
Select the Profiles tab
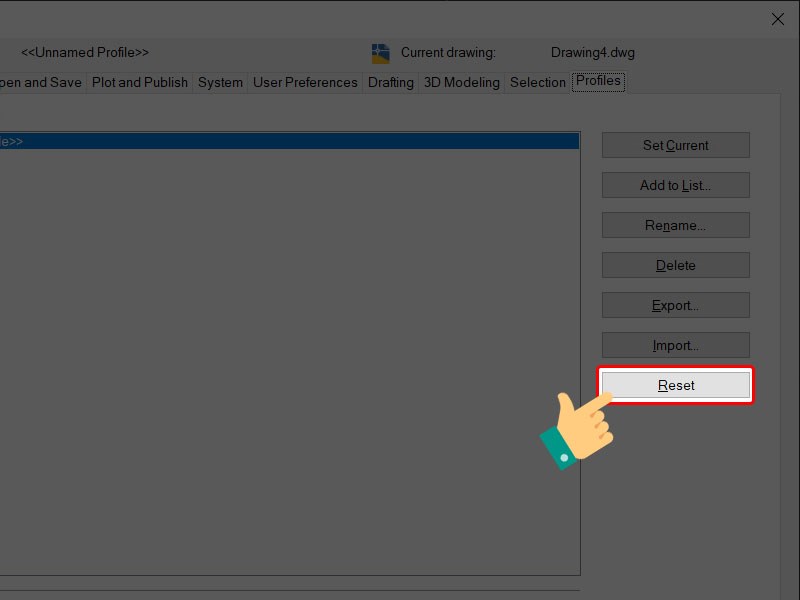597,82
